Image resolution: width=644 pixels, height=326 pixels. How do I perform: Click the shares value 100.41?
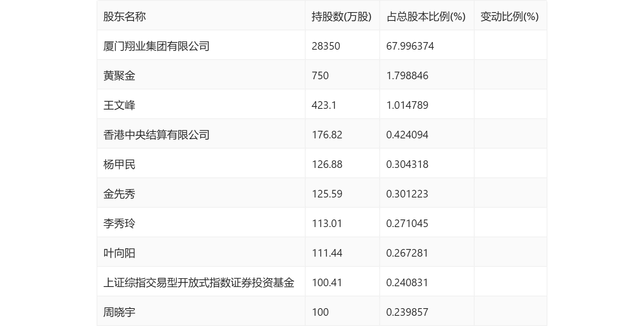[327, 283]
